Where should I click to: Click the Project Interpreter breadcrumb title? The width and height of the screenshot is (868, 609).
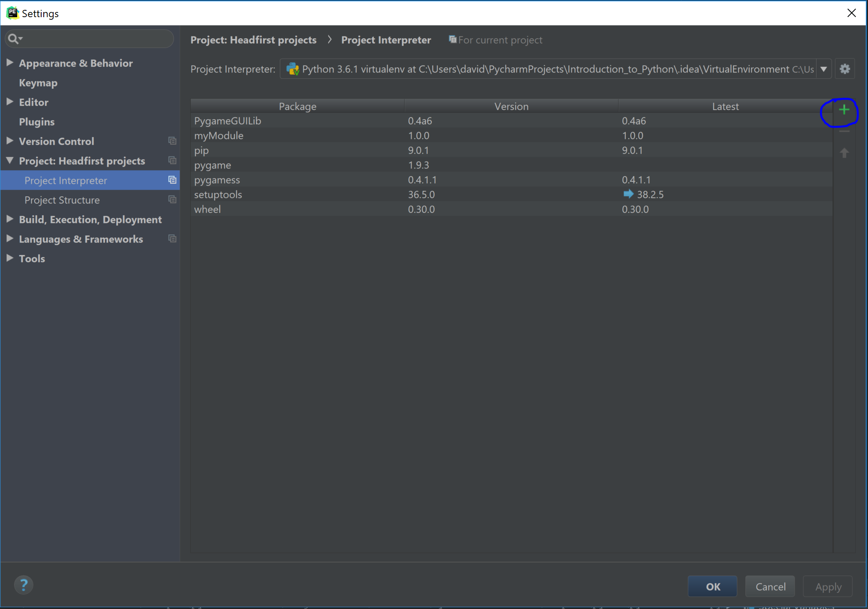click(386, 40)
